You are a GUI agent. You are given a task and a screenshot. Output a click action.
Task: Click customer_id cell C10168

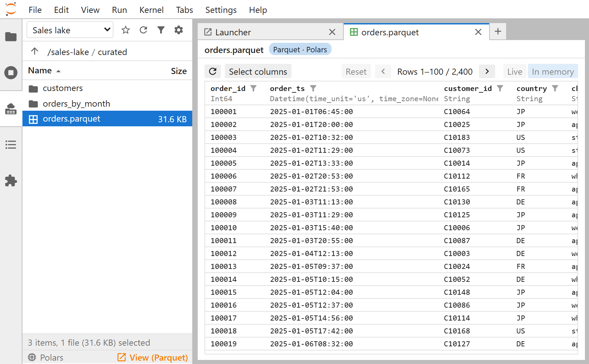[457, 331]
